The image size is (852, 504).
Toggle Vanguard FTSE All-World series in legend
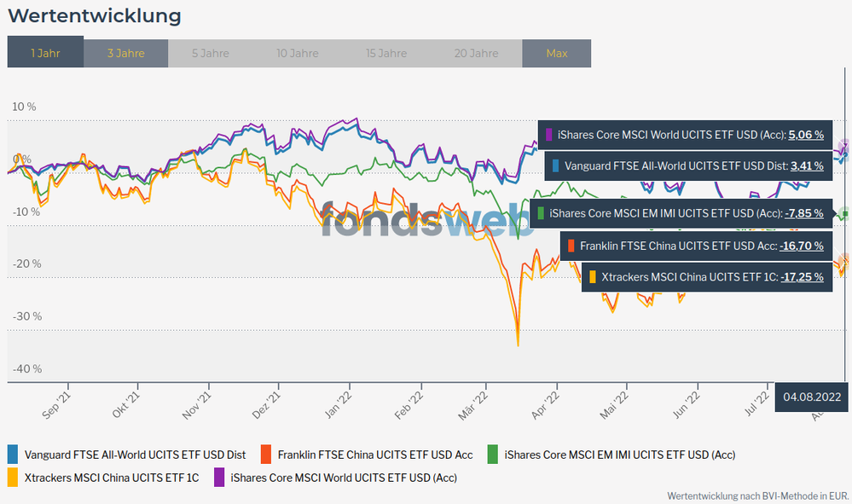tap(135, 455)
